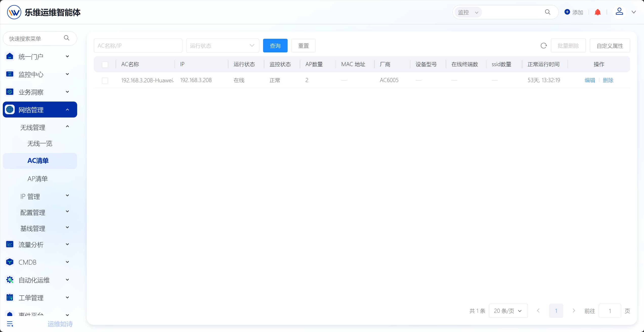The height and width of the screenshot is (332, 644).
Task: Click 编辑 link for 192.168.3.208
Action: click(590, 80)
